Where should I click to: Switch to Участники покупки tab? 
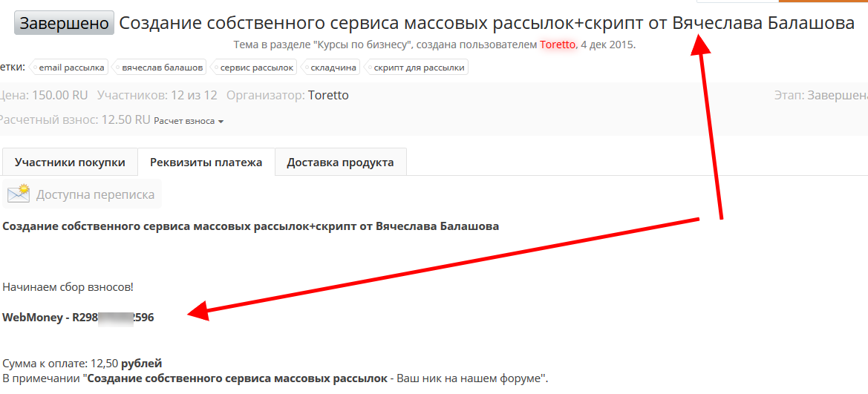[70, 162]
